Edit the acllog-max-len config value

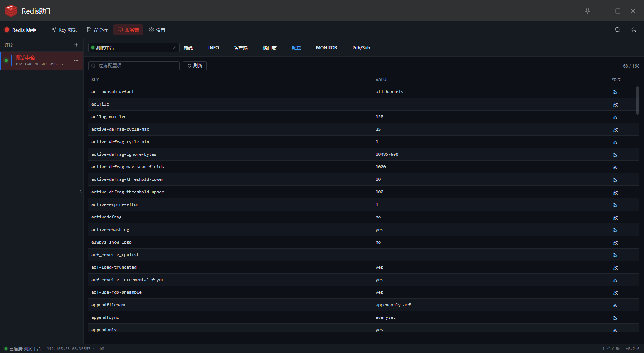coord(616,117)
